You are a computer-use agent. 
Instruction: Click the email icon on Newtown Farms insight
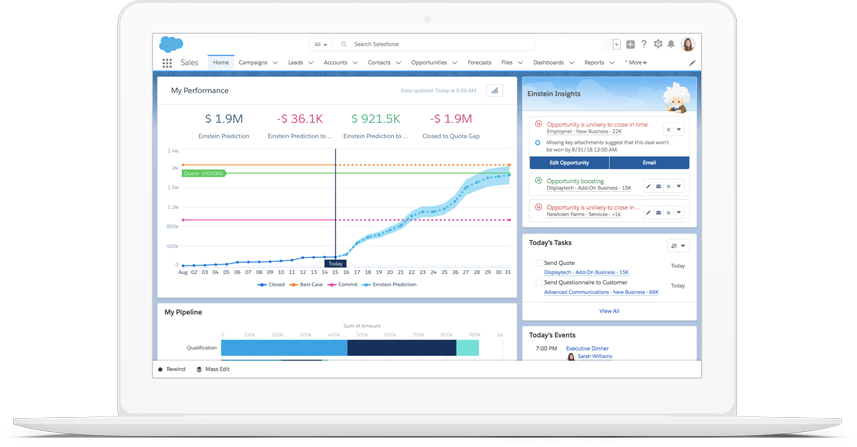[659, 213]
